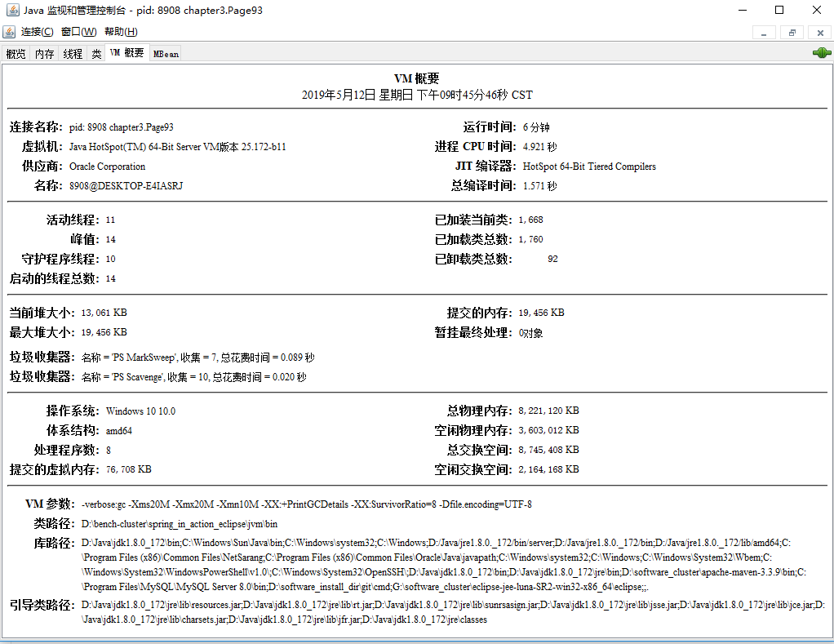834x644 pixels.
Task: Click the 'VM 概要' heading text
Action: (416, 78)
